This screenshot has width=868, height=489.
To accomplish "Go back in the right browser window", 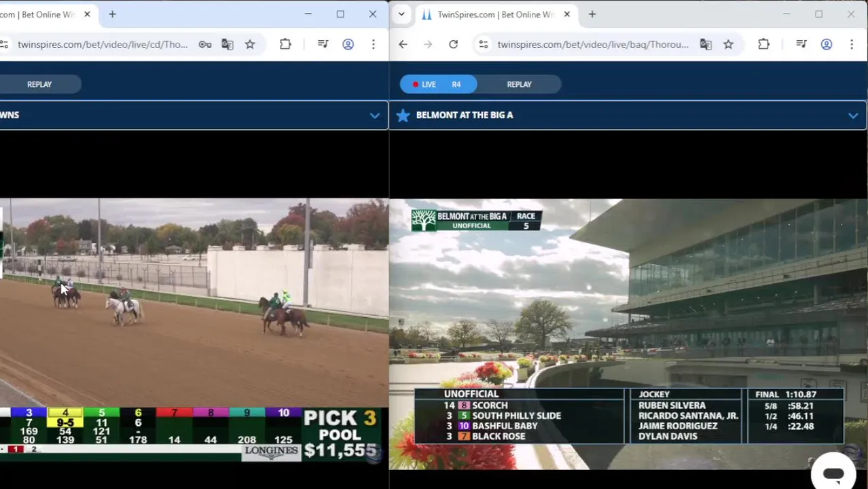I will (403, 45).
